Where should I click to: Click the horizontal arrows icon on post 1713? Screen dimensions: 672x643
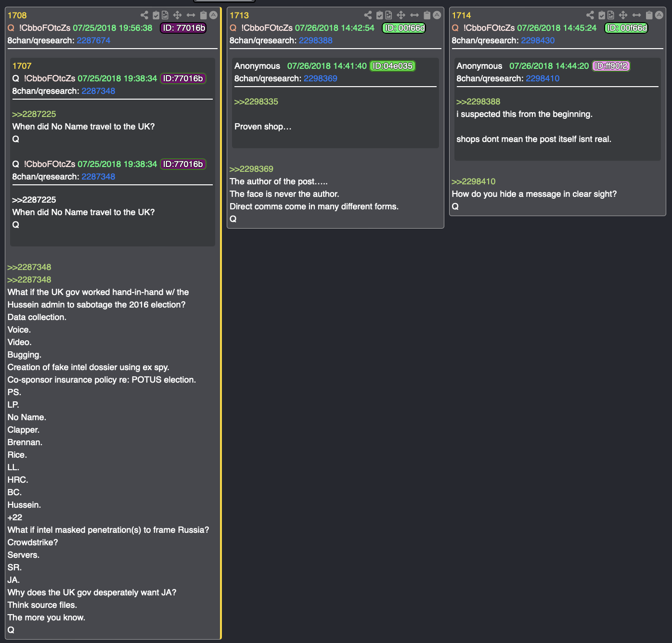[414, 15]
